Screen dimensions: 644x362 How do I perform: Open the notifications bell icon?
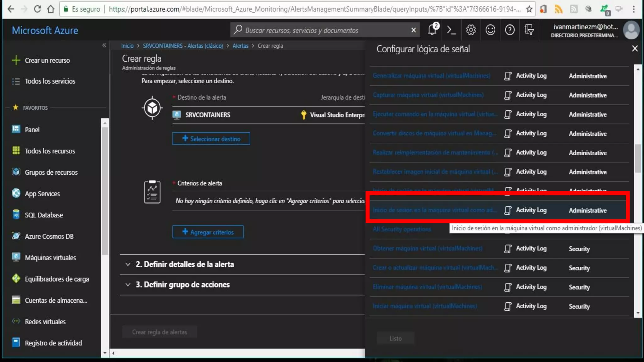click(x=432, y=30)
